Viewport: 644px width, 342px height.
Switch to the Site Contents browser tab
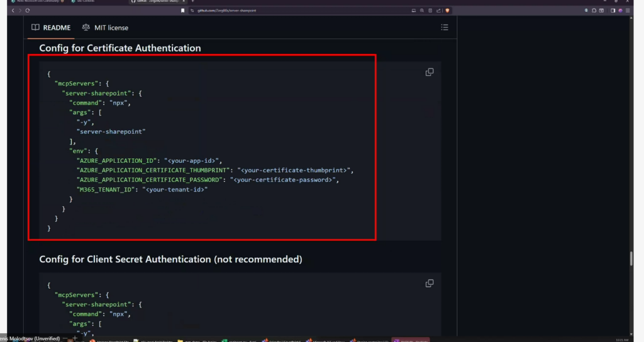click(x=86, y=1)
